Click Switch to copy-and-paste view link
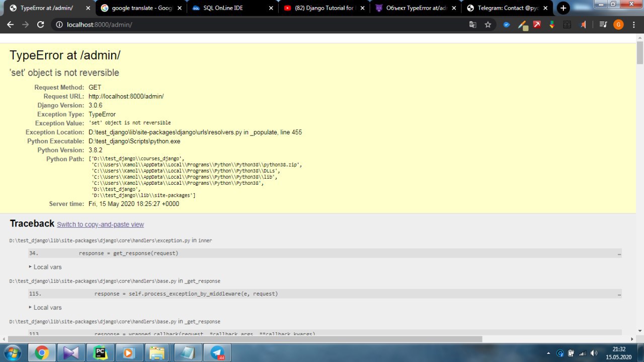 100,225
